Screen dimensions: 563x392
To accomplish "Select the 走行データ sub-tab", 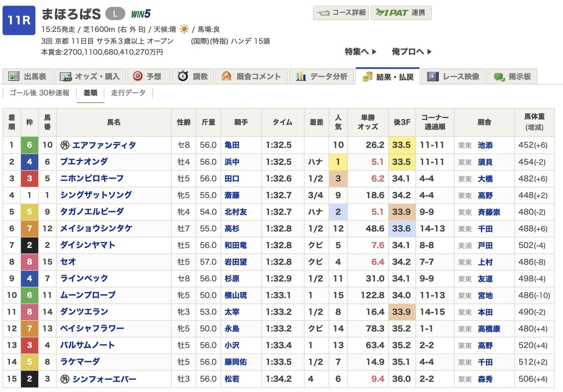I will tap(128, 93).
